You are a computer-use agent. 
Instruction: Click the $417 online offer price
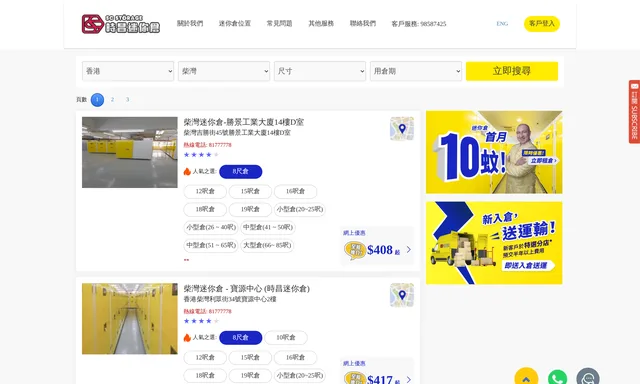(380, 379)
